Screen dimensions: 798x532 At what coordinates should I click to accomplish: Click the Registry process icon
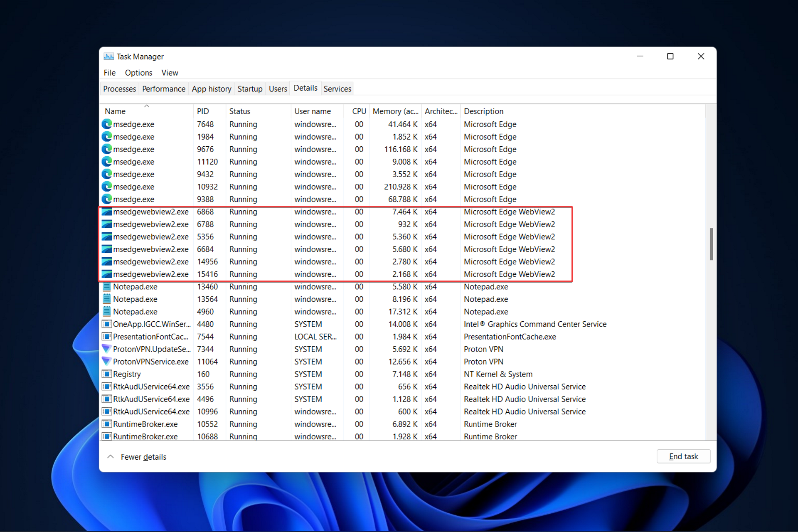point(108,374)
